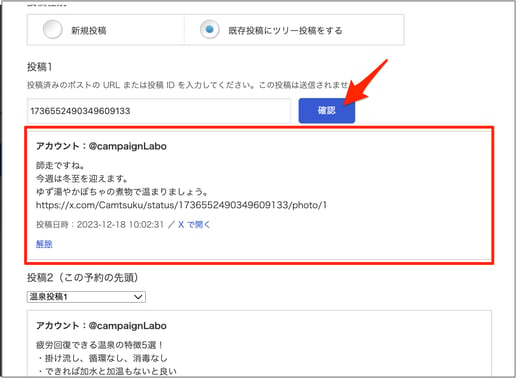This screenshot has width=517, height=378.
Task: Click ・掛け流し、循環なし、消毒なし line
Action: point(102,358)
